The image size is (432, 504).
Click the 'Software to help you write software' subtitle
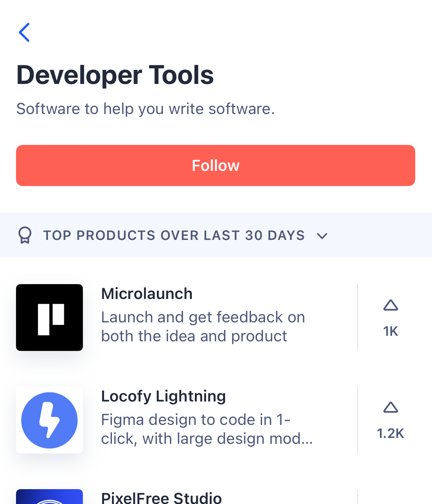[145, 109]
